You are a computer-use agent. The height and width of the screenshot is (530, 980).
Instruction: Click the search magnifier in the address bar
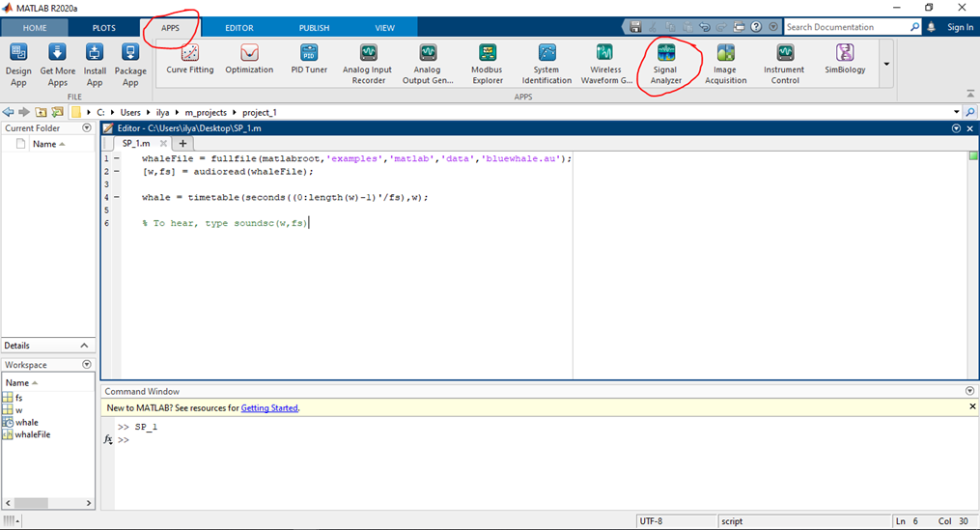(x=970, y=112)
